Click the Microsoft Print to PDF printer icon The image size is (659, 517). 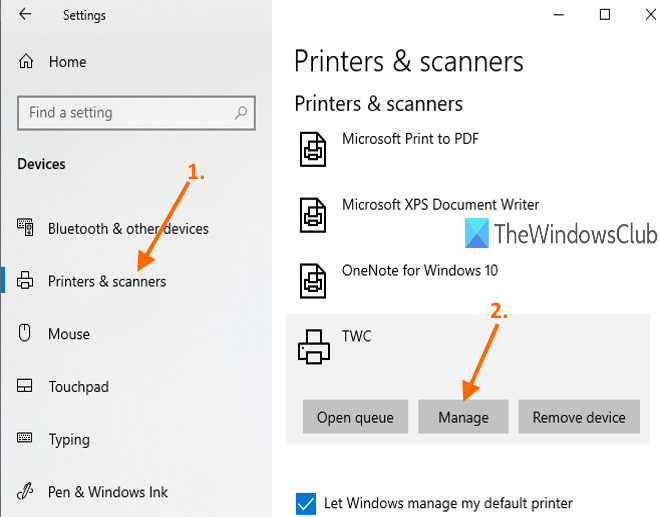coord(313,149)
